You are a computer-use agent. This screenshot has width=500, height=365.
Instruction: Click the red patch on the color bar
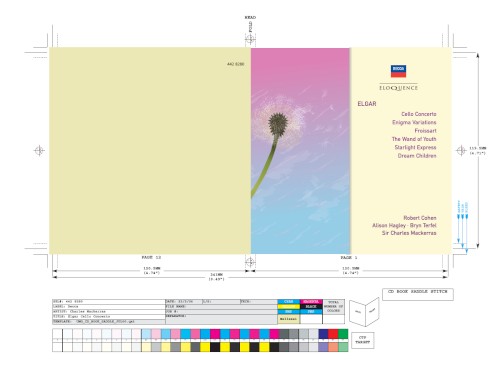(x=333, y=334)
